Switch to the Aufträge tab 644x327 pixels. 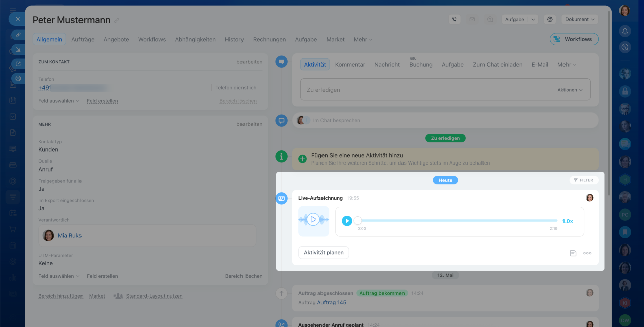[83, 39]
